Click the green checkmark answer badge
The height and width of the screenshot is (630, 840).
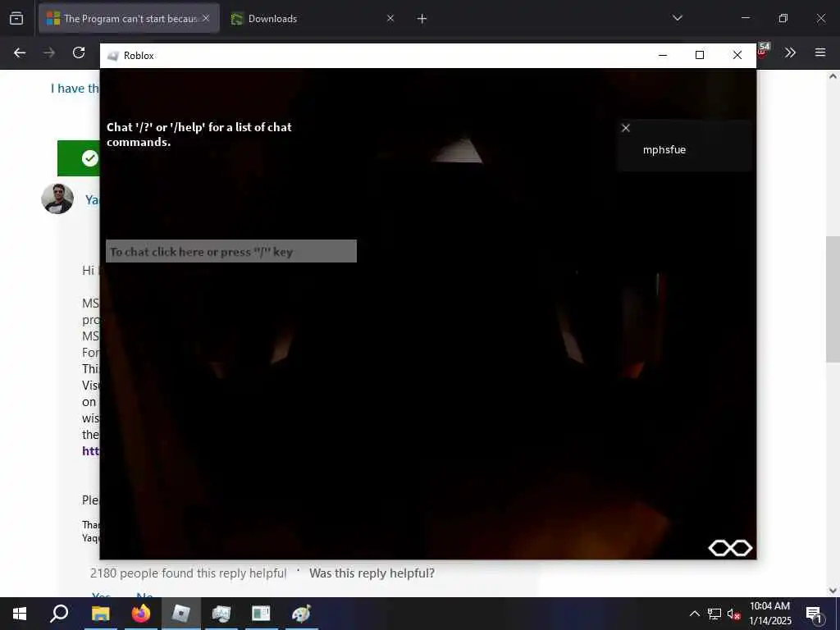90,158
